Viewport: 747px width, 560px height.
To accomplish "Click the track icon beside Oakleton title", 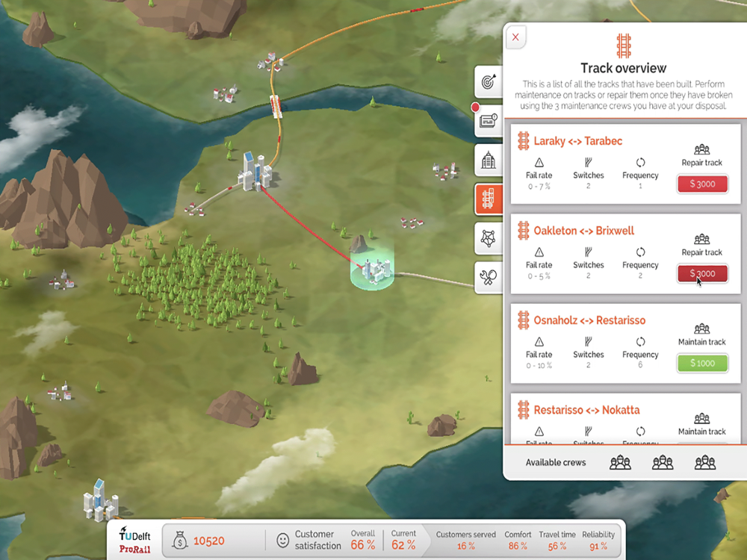I will coord(524,231).
